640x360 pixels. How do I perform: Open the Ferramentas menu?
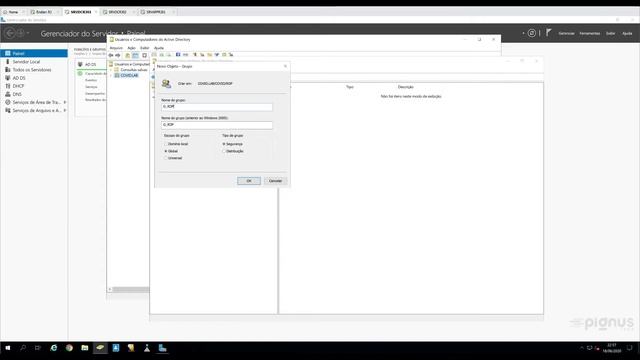click(x=590, y=33)
